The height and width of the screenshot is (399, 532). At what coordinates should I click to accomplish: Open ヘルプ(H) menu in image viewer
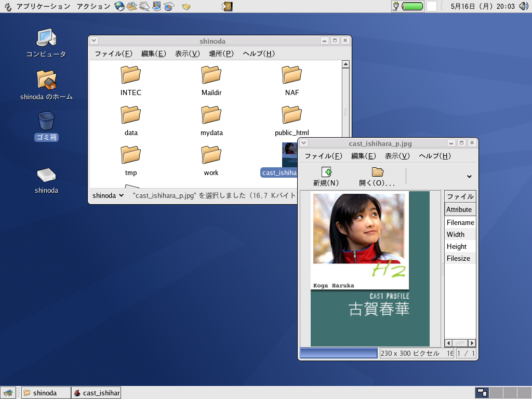(x=435, y=156)
